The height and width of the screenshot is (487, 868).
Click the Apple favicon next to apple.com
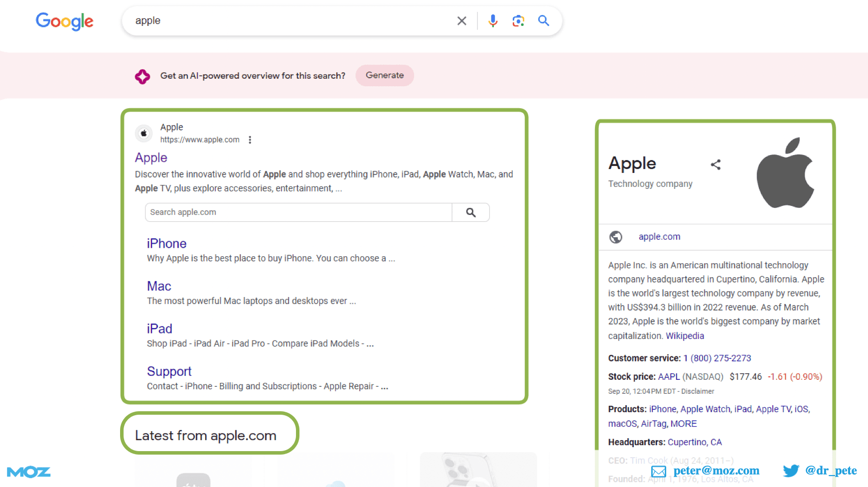pos(143,133)
